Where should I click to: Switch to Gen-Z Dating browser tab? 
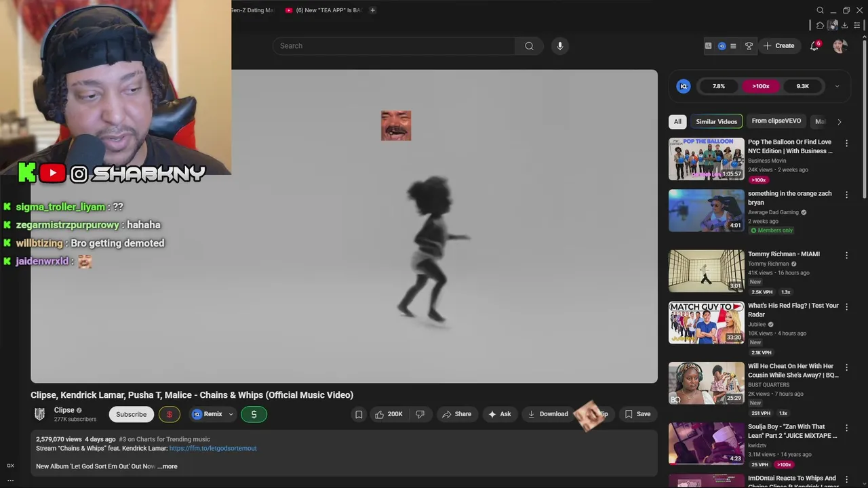pyautogui.click(x=252, y=10)
